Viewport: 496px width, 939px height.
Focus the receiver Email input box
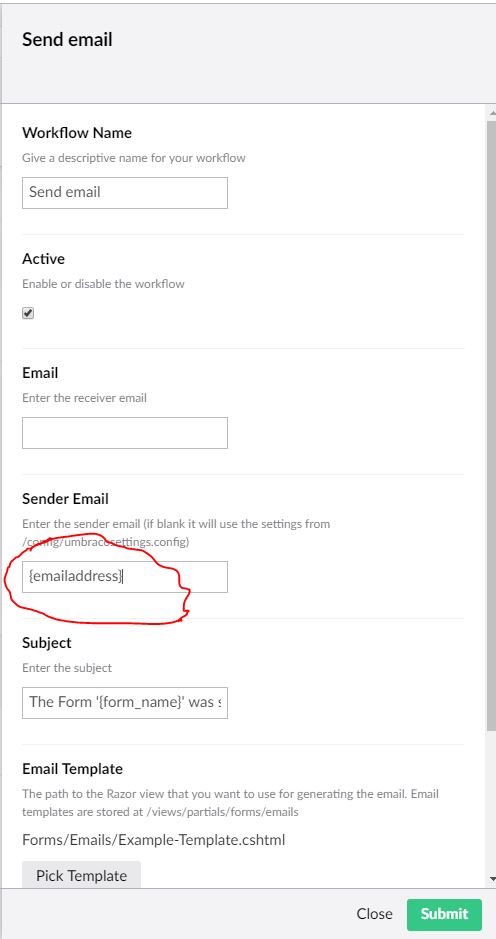(x=125, y=433)
